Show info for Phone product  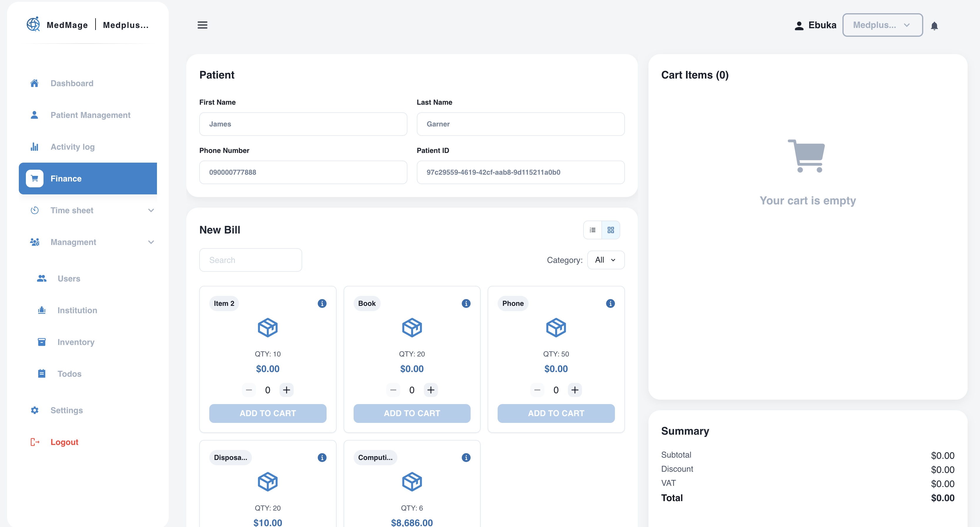(610, 303)
